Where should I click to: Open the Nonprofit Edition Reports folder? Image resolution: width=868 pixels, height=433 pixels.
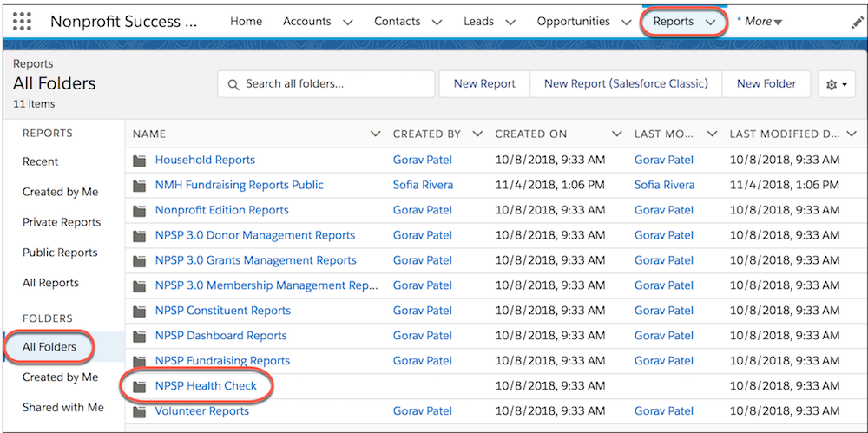pyautogui.click(x=221, y=210)
